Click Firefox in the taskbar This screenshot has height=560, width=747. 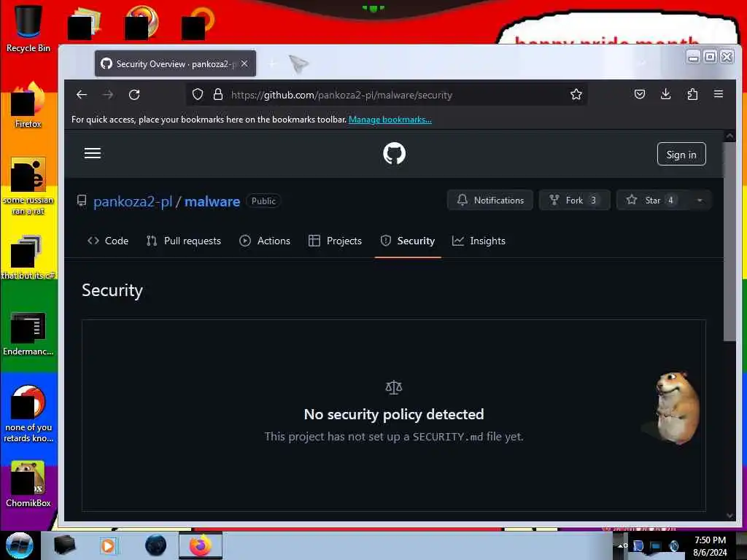[x=201, y=545]
